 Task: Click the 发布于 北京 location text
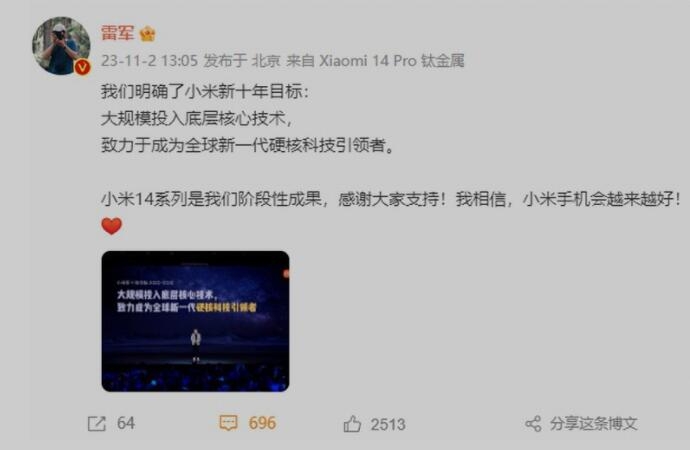(x=242, y=60)
